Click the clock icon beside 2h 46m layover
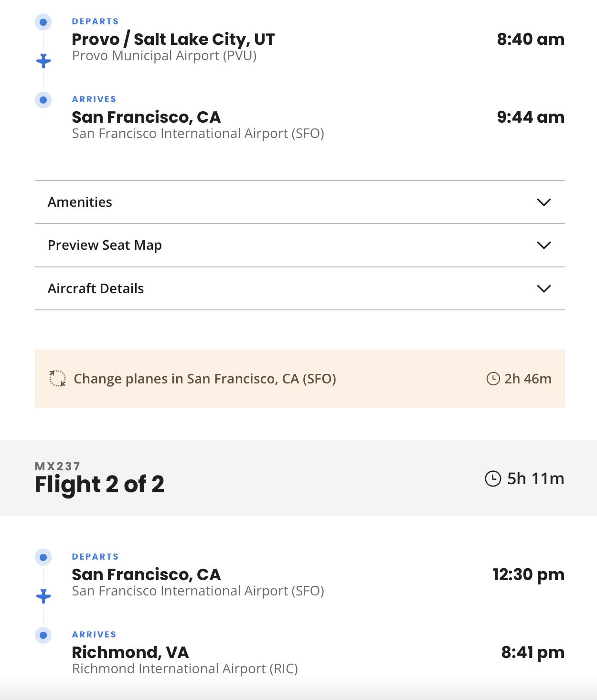 [493, 379]
